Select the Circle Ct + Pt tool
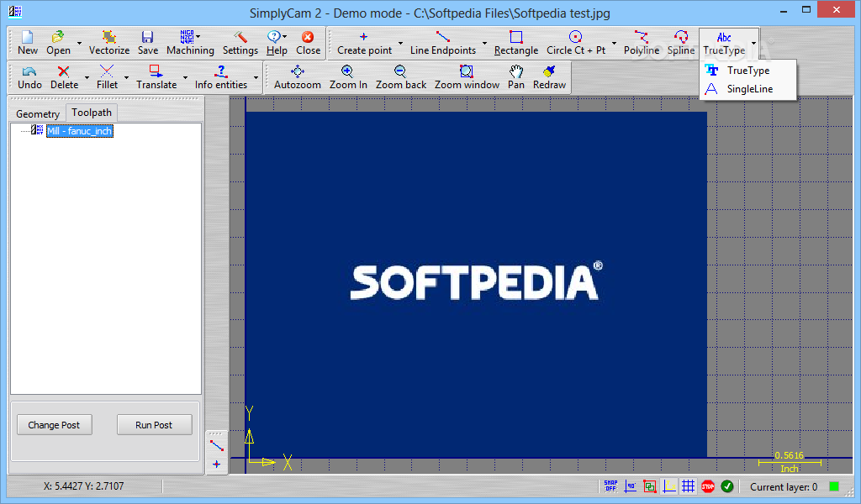This screenshot has width=861, height=504. coord(575,43)
